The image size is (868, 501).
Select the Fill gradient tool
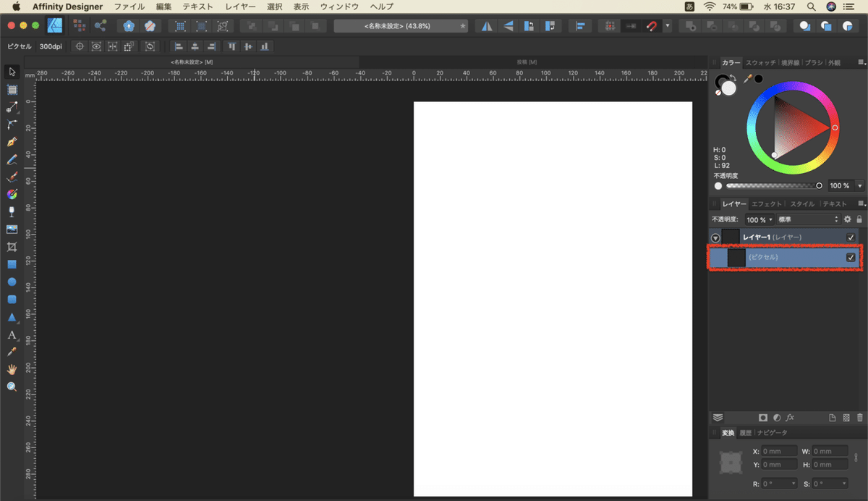12,194
